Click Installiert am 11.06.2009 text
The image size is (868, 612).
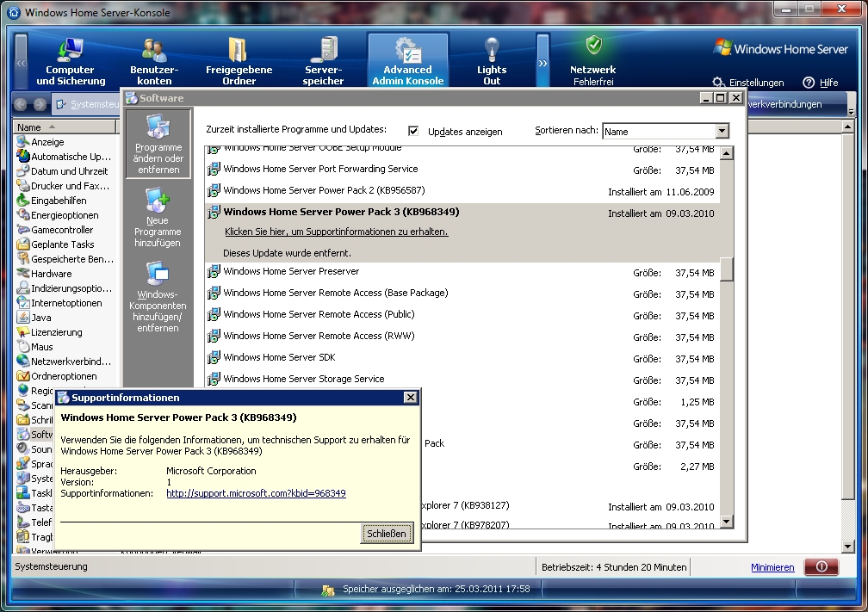pos(661,192)
